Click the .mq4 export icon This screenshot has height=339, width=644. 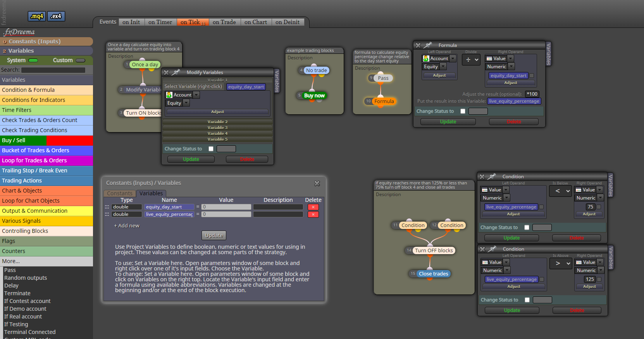click(37, 16)
